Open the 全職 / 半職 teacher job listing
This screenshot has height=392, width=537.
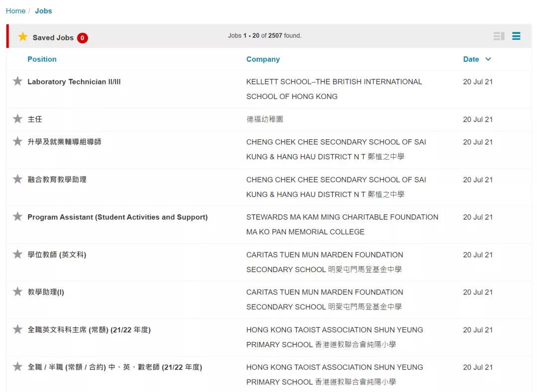pos(114,367)
